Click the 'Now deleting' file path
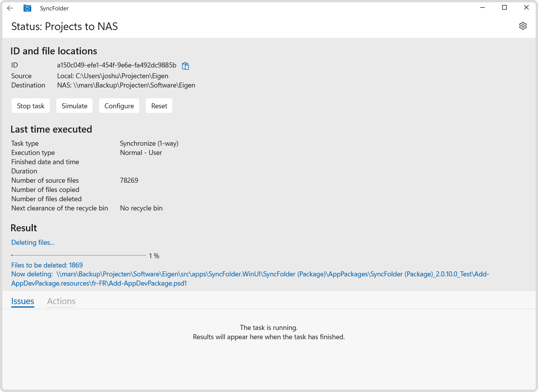This screenshot has width=538, height=392. click(x=250, y=279)
